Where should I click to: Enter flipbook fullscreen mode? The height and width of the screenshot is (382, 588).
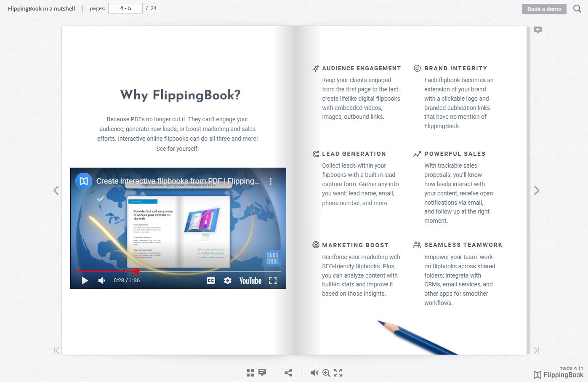(x=338, y=373)
